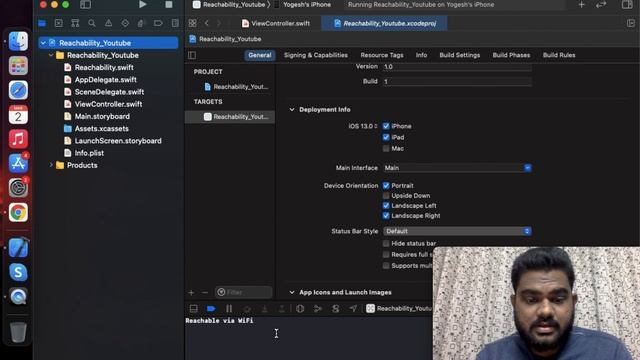Enable Hide status bar checkbox

coord(386,243)
